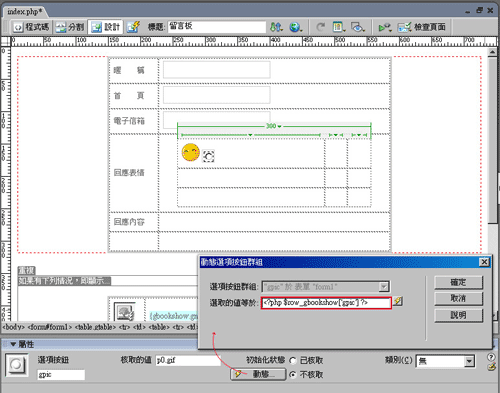Select 不核取 initial state radio
Viewport: 500px width, 393px height.
click(x=293, y=375)
